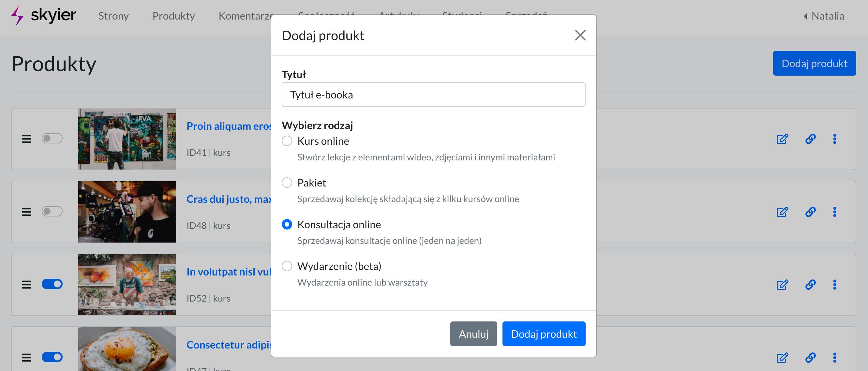Open the In volutpat nisl product link
868x371 pixels.
point(229,272)
